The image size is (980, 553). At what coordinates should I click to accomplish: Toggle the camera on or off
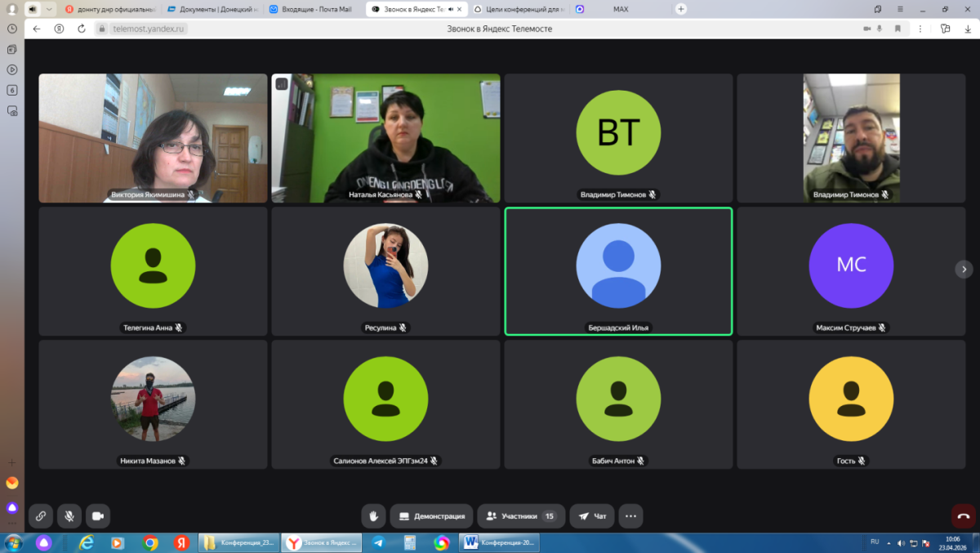coord(98,516)
